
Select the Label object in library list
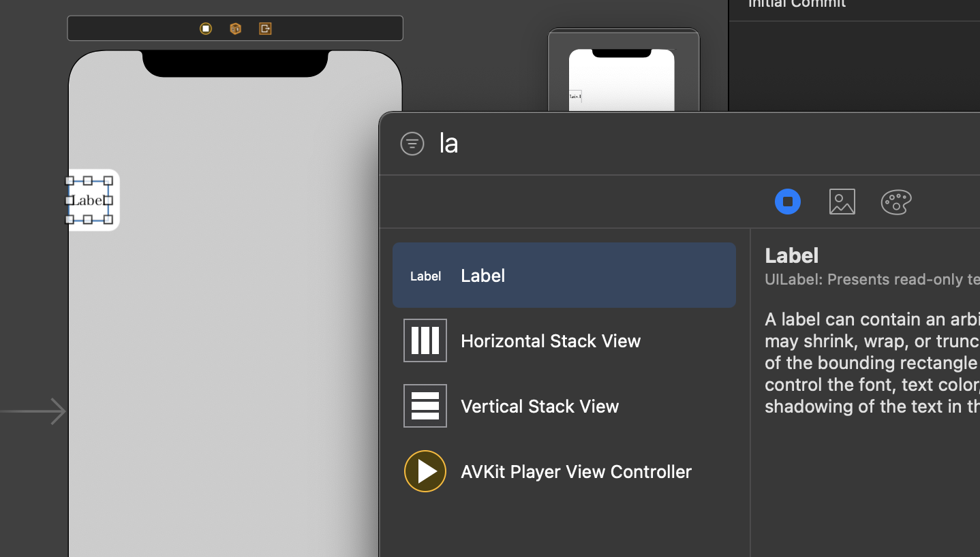[564, 275]
